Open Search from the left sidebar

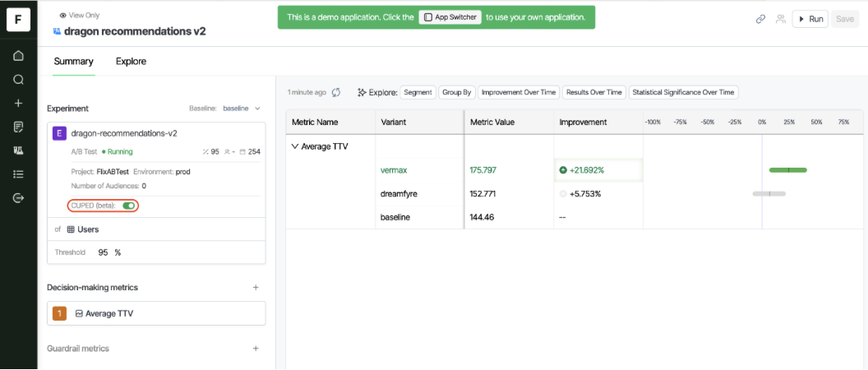point(18,80)
